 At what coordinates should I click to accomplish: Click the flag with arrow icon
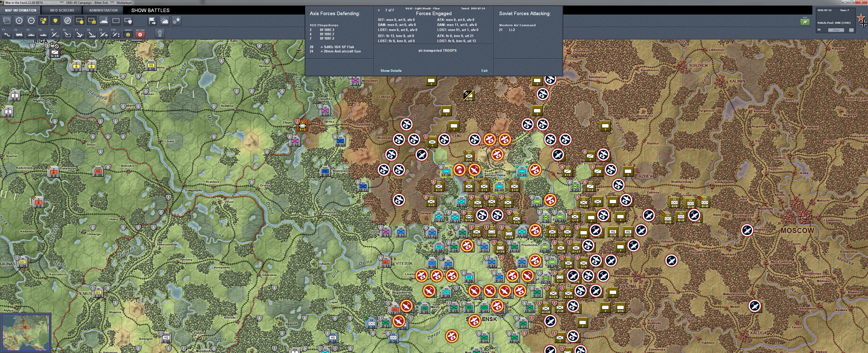(x=152, y=21)
